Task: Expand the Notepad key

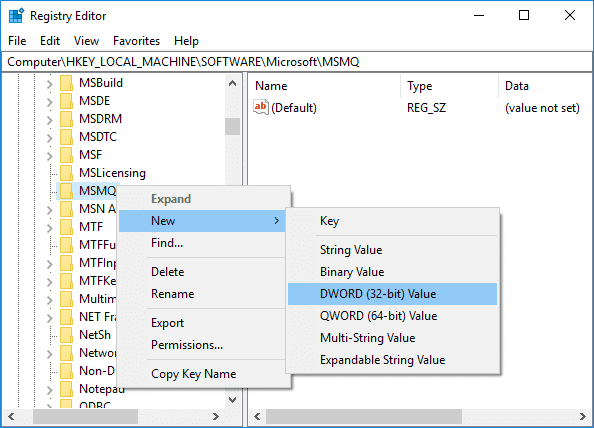Action: (x=50, y=390)
